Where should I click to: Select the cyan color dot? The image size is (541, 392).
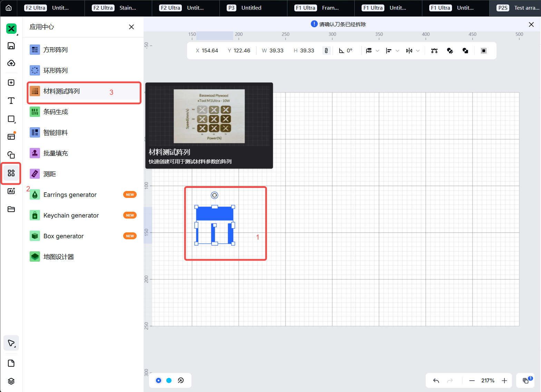[x=169, y=381]
